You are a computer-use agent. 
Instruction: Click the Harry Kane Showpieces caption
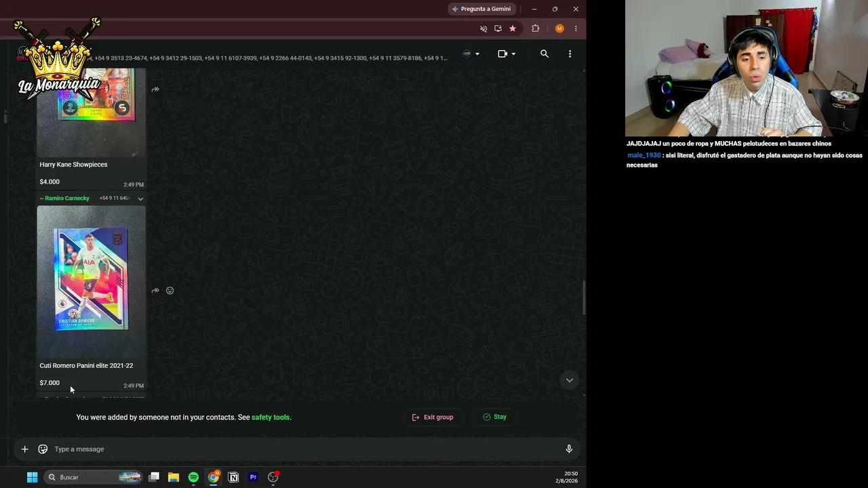tap(73, 165)
